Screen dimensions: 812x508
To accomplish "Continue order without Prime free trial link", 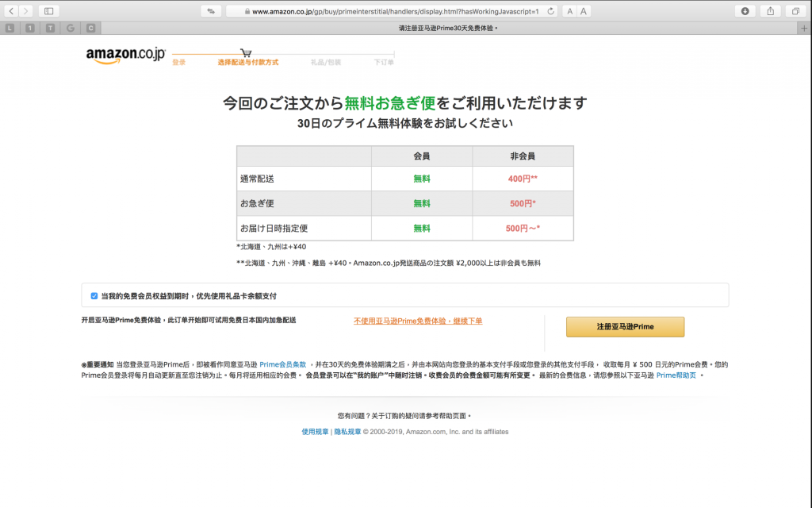I will pyautogui.click(x=418, y=321).
